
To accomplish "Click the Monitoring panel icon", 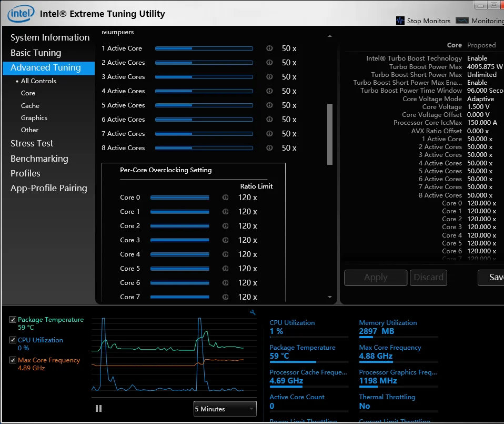I will (x=462, y=21).
